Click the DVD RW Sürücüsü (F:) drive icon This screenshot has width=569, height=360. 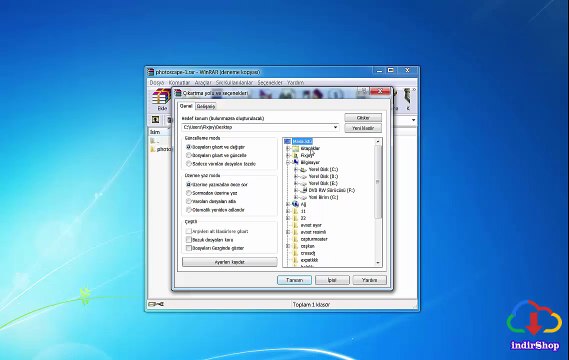pos(304,190)
